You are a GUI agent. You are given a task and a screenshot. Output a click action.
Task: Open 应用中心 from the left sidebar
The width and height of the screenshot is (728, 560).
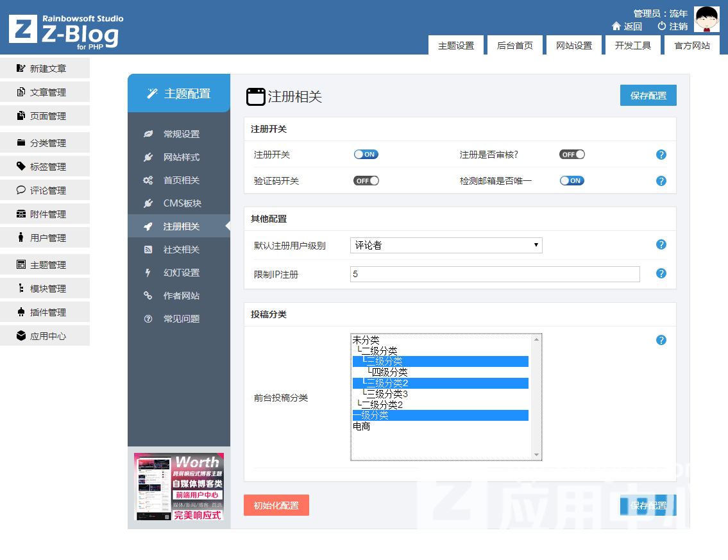45,336
